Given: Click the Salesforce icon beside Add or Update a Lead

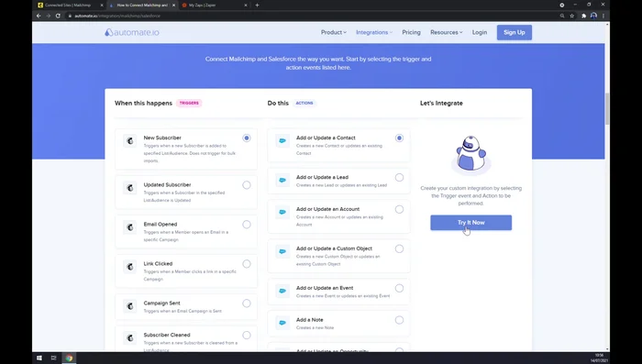Looking at the screenshot, I should 282,180.
